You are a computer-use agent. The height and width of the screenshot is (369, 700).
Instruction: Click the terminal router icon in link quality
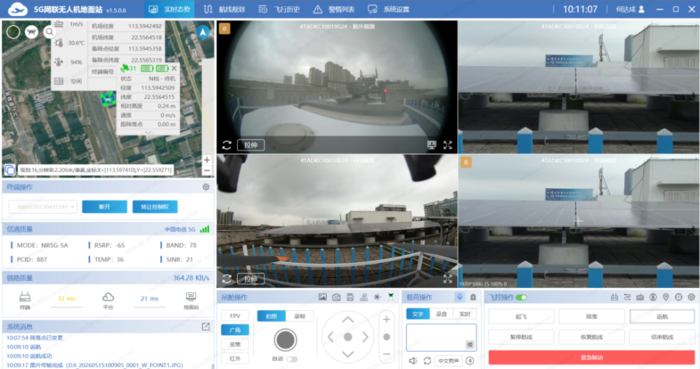(x=25, y=297)
